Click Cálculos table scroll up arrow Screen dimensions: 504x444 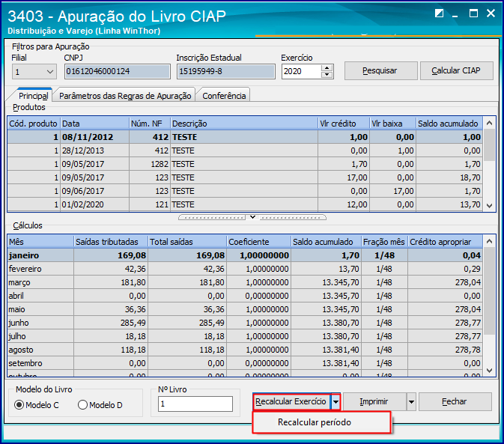pos(489,241)
